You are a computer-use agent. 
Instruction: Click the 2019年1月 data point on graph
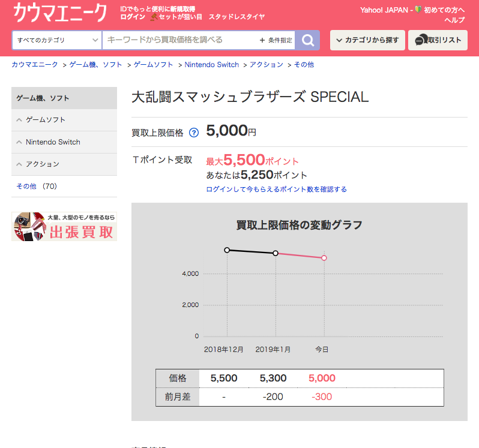(x=276, y=253)
